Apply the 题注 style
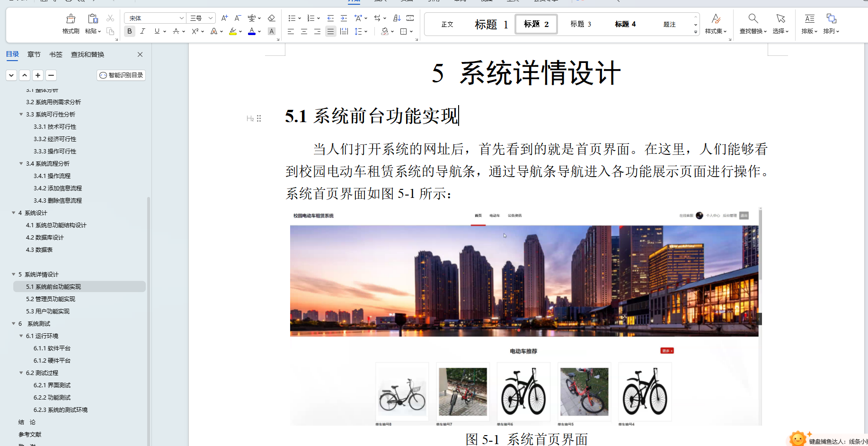868x446 pixels. coord(669,24)
